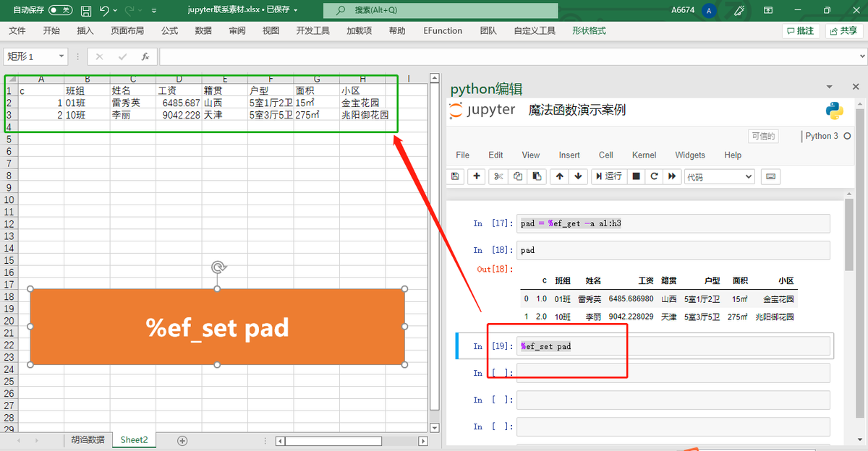Add a new sheet with plus icon
This screenshot has height=451, width=868.
[x=182, y=440]
